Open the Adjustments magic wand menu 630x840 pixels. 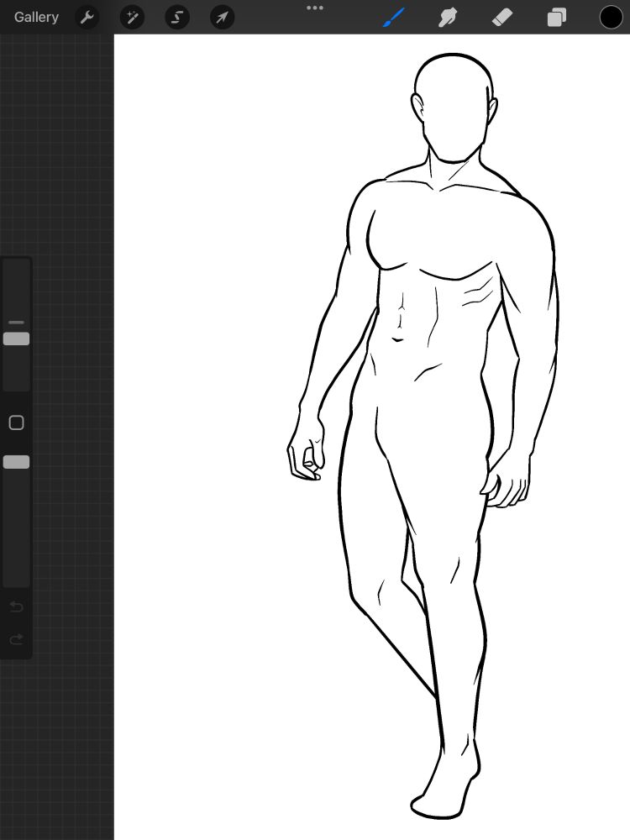[x=132, y=18]
